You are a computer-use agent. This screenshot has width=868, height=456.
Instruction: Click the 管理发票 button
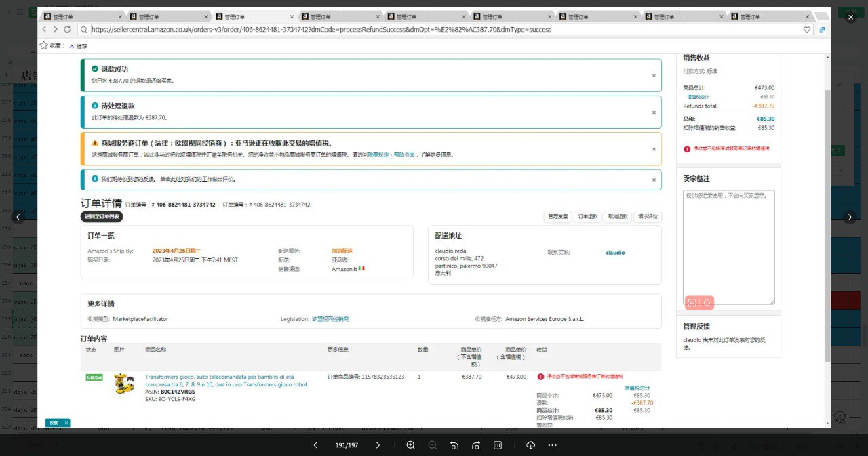tap(557, 217)
